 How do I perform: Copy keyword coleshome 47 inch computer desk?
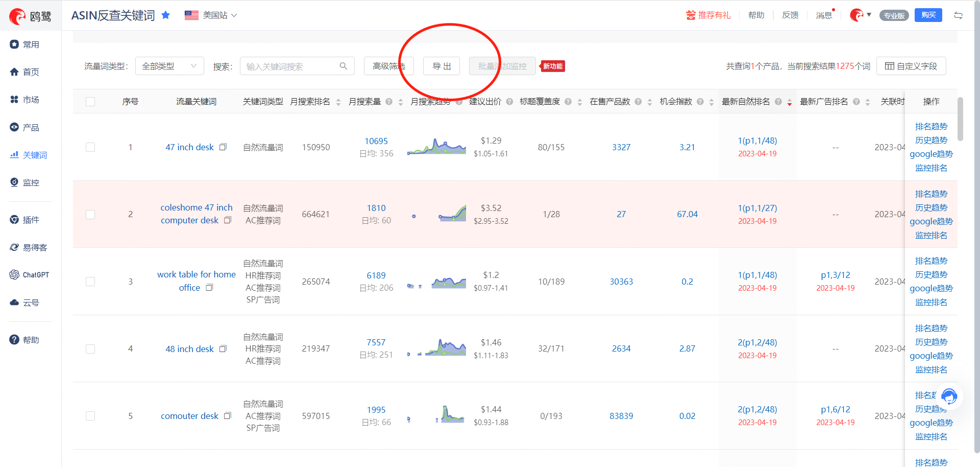click(x=228, y=220)
